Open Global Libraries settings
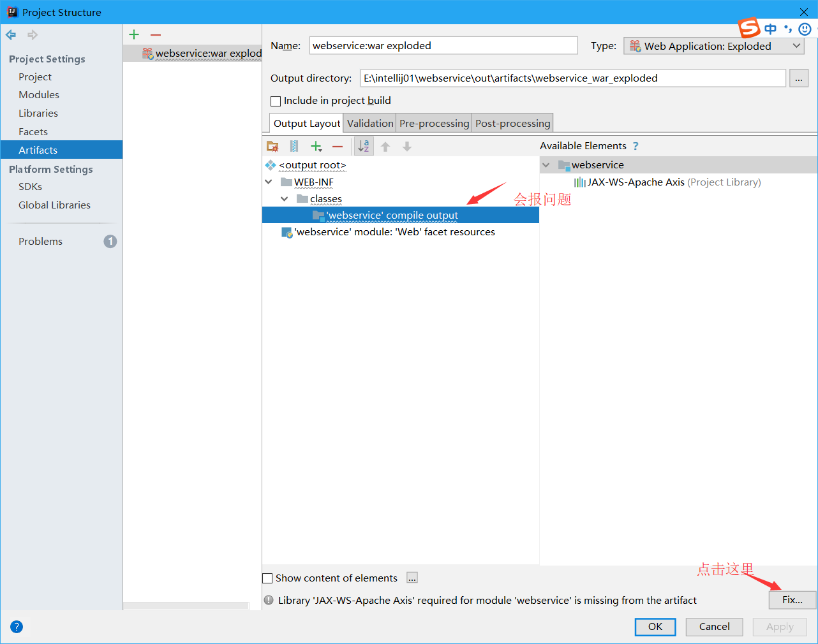This screenshot has width=818, height=644. point(54,205)
